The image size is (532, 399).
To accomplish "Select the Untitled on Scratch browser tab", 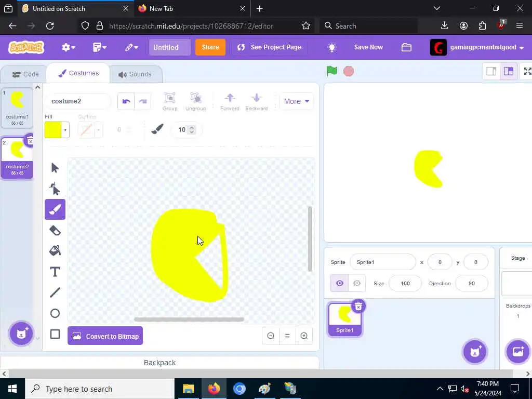I will point(75,8).
